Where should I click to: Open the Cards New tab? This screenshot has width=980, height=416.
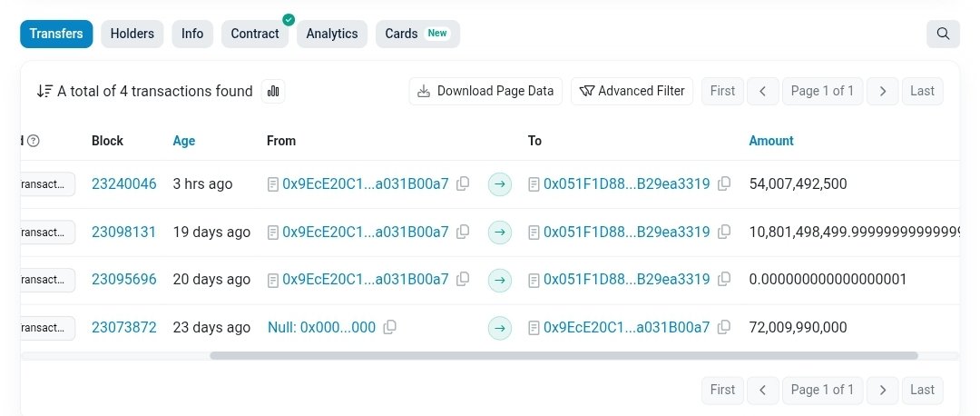point(417,34)
